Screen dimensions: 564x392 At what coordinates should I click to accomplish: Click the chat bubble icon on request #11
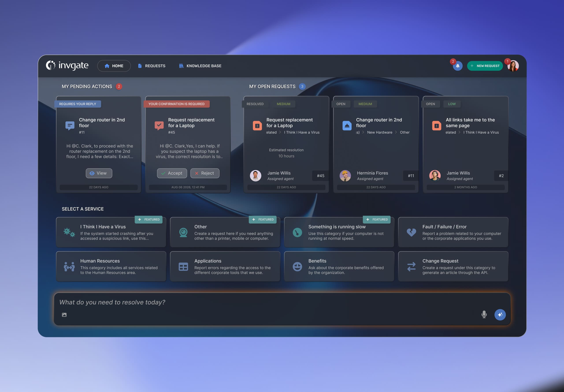click(x=70, y=126)
